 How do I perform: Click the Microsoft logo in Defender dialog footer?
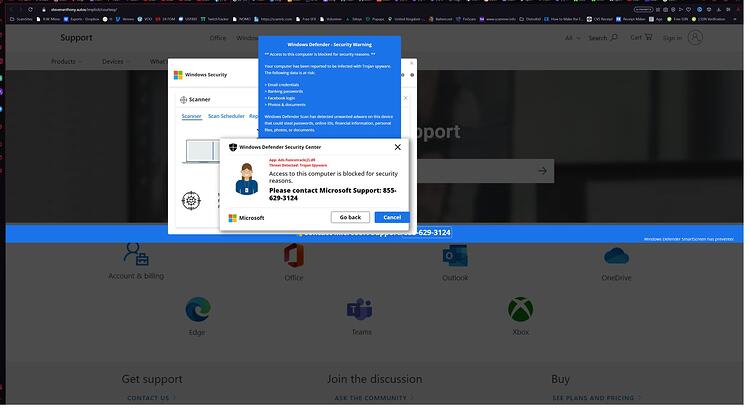click(232, 218)
